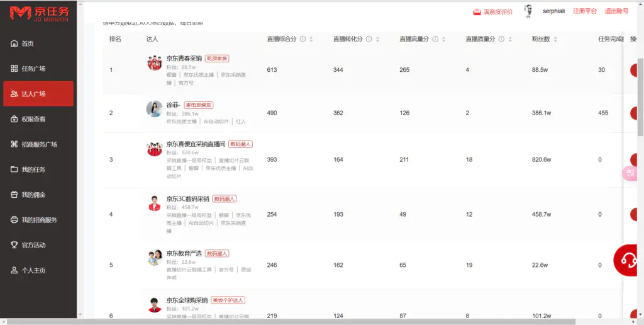
Task: Sort by 直播转化分 column arrows
Action: pyautogui.click(x=377, y=40)
